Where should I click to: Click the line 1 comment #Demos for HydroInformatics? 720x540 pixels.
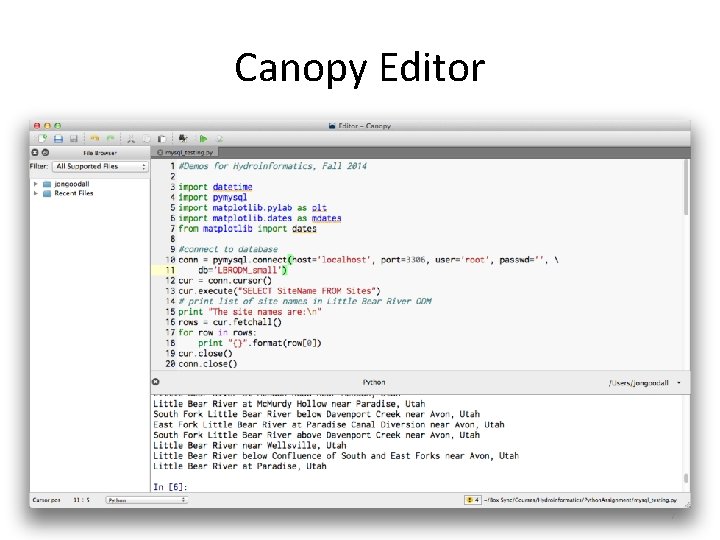click(x=272, y=166)
